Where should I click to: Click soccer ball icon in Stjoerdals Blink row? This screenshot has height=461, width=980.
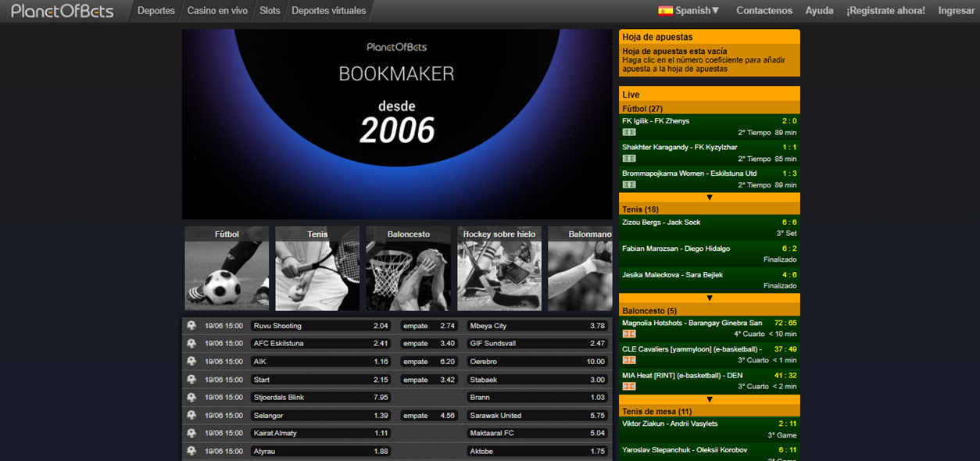191,398
